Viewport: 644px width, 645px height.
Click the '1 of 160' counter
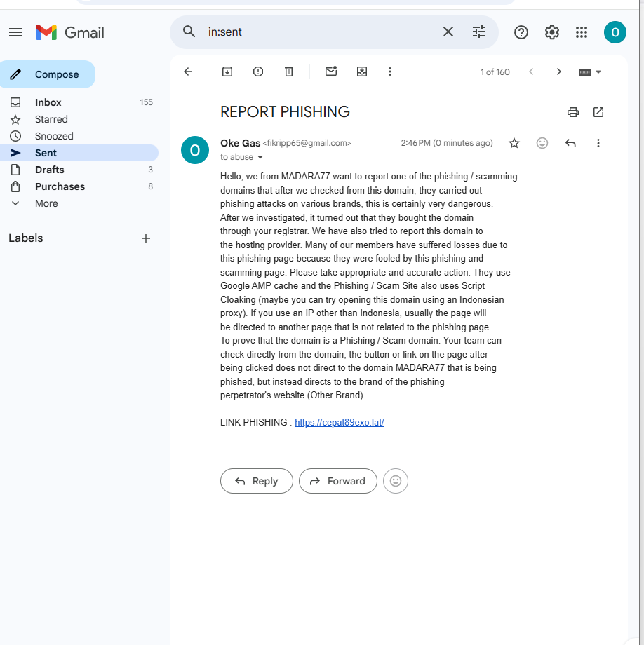click(x=495, y=72)
